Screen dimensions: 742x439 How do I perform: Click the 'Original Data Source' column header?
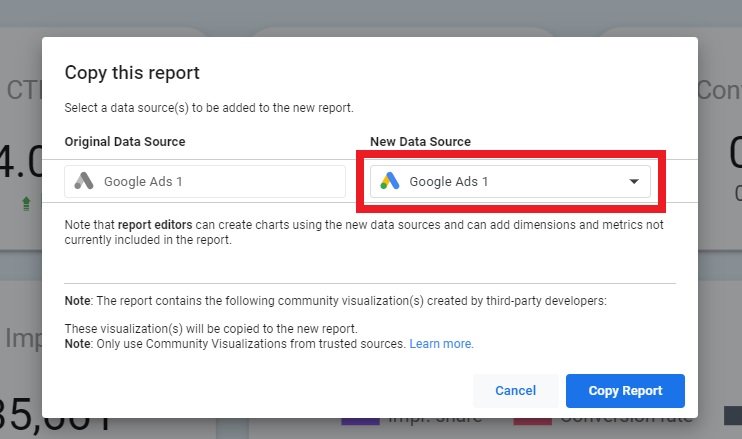click(125, 142)
